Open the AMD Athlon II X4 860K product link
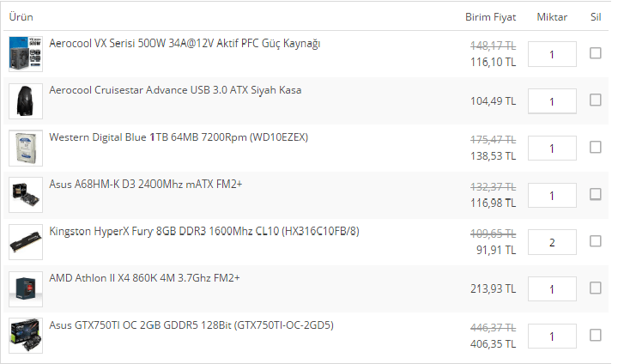 click(x=144, y=278)
